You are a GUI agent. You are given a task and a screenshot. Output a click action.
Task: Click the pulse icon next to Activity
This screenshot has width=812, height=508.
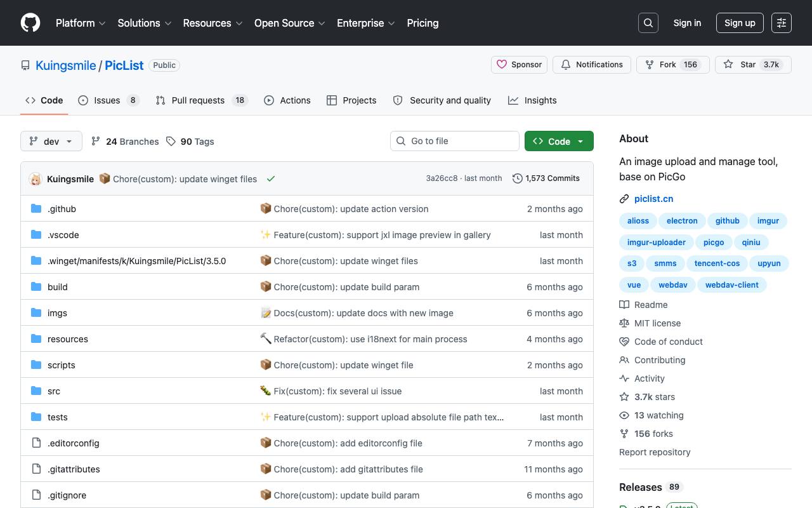624,378
